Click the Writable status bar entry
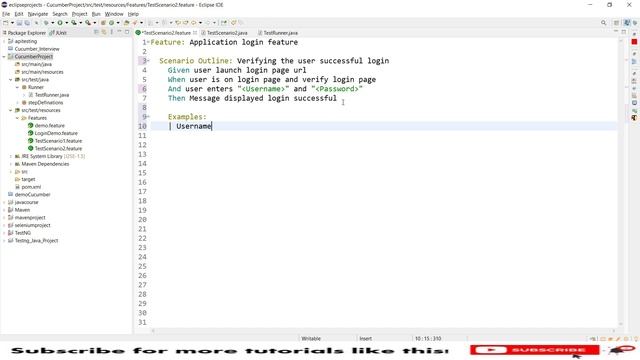The width and height of the screenshot is (640, 360). tap(311, 338)
